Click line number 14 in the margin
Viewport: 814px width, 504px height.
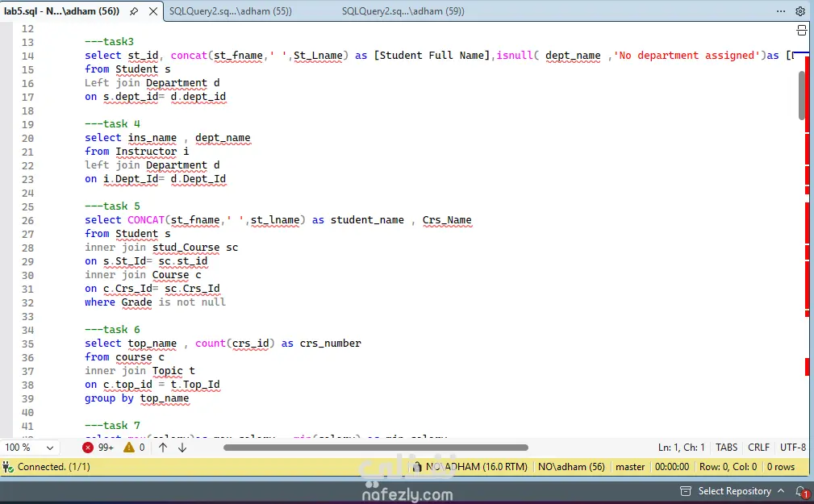click(x=27, y=56)
